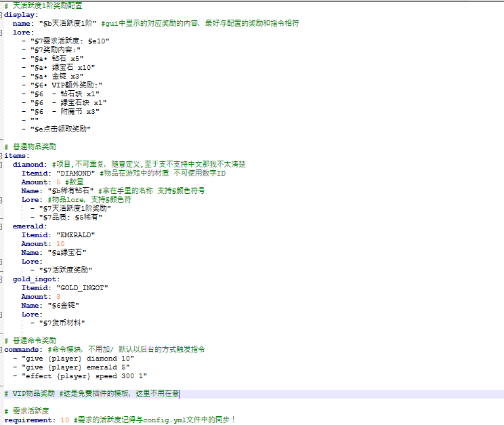Click the commands key

[24, 349]
